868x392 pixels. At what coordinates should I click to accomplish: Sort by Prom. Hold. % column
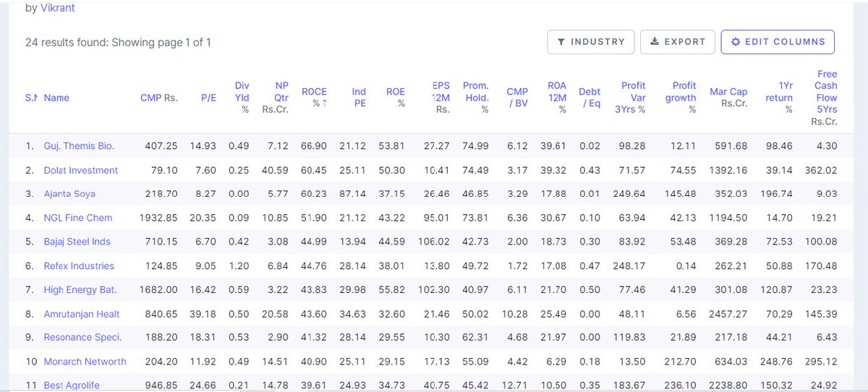(476, 98)
